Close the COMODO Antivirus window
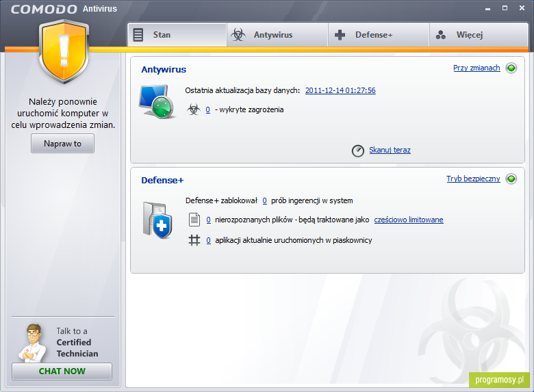534x392 pixels. click(x=522, y=8)
